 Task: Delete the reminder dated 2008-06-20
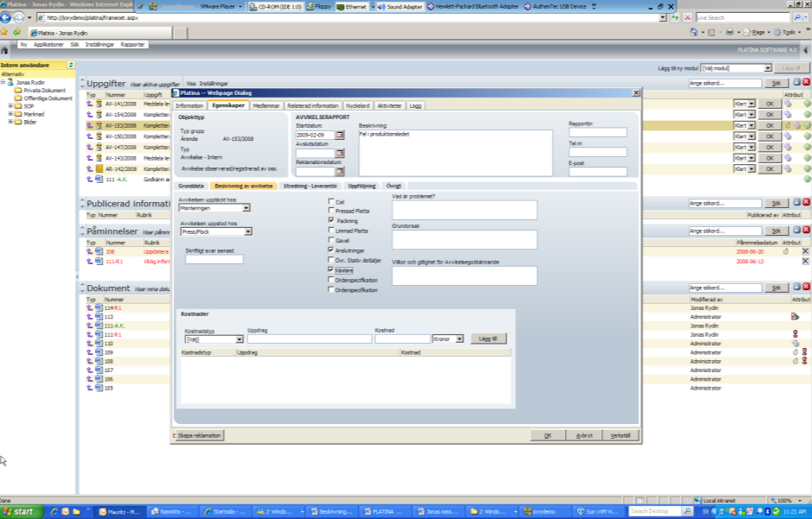pos(805,251)
